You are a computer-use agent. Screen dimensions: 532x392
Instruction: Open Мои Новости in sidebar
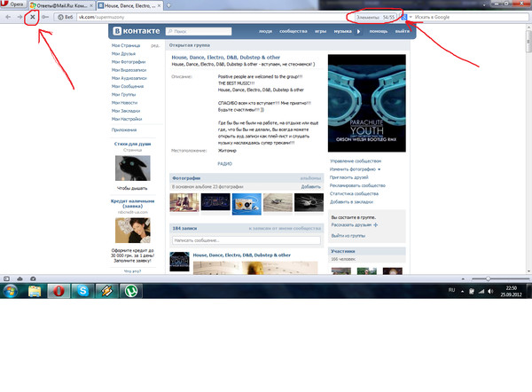[x=124, y=103]
